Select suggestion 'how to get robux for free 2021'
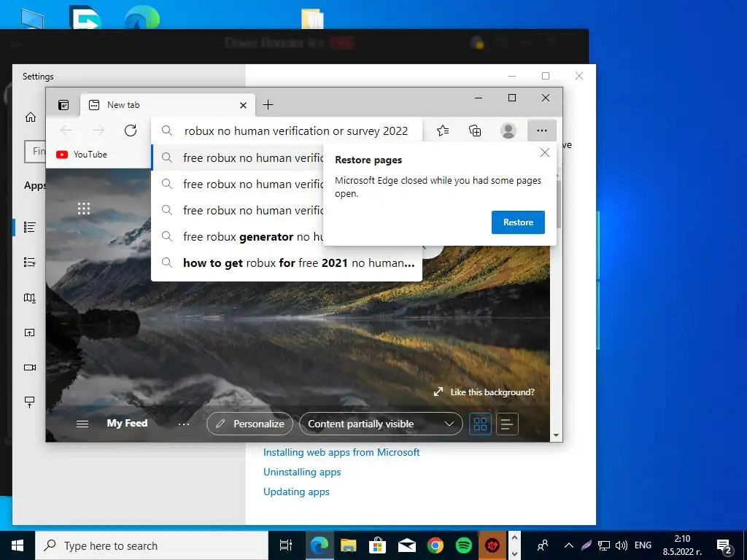Image resolution: width=747 pixels, height=560 pixels. 286,262
